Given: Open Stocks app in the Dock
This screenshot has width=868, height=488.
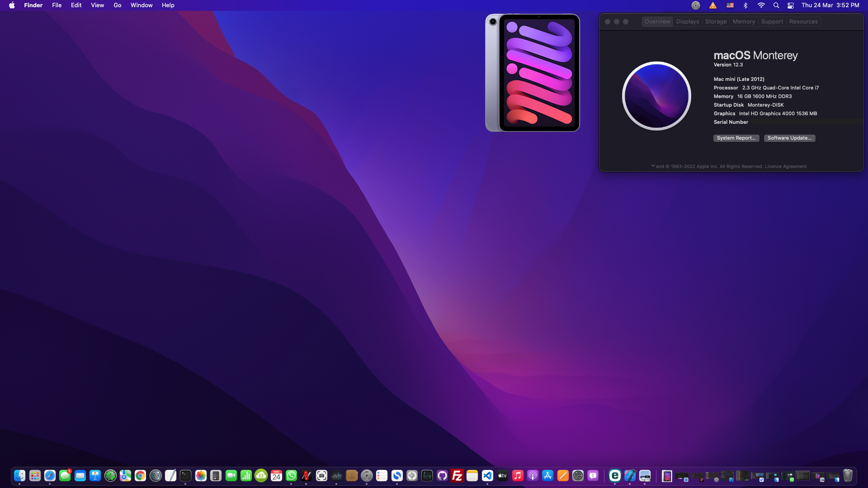Looking at the screenshot, I should pyautogui.click(x=336, y=476).
